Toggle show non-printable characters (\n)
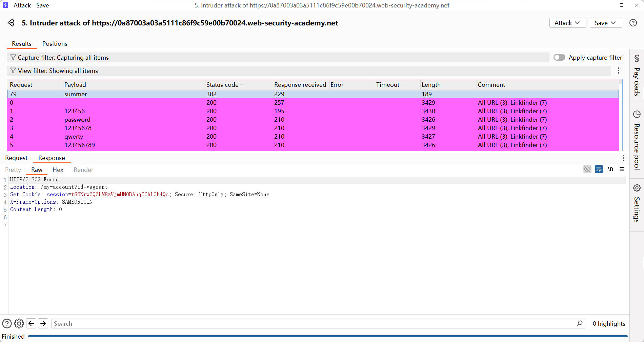This screenshot has width=644, height=342. pos(610,169)
